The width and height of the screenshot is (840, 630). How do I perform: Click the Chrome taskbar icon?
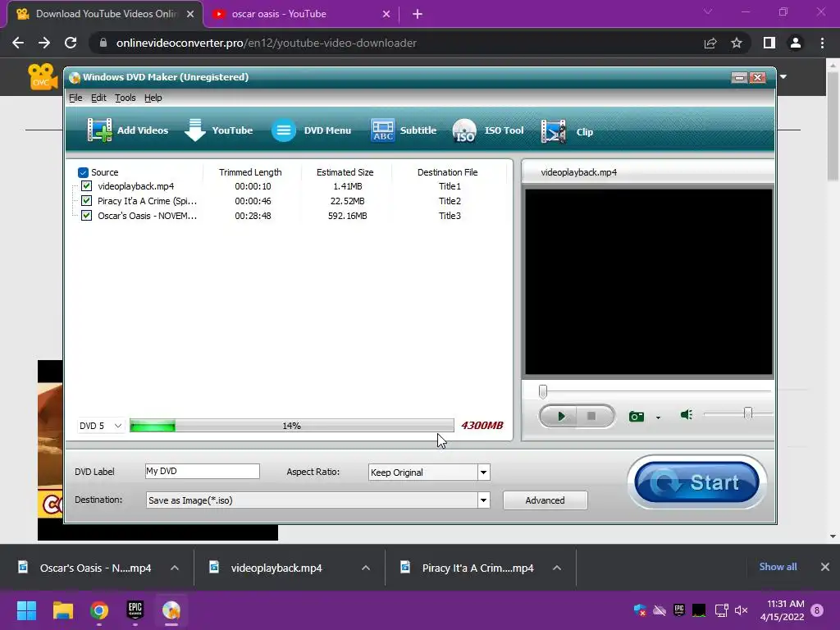99,610
